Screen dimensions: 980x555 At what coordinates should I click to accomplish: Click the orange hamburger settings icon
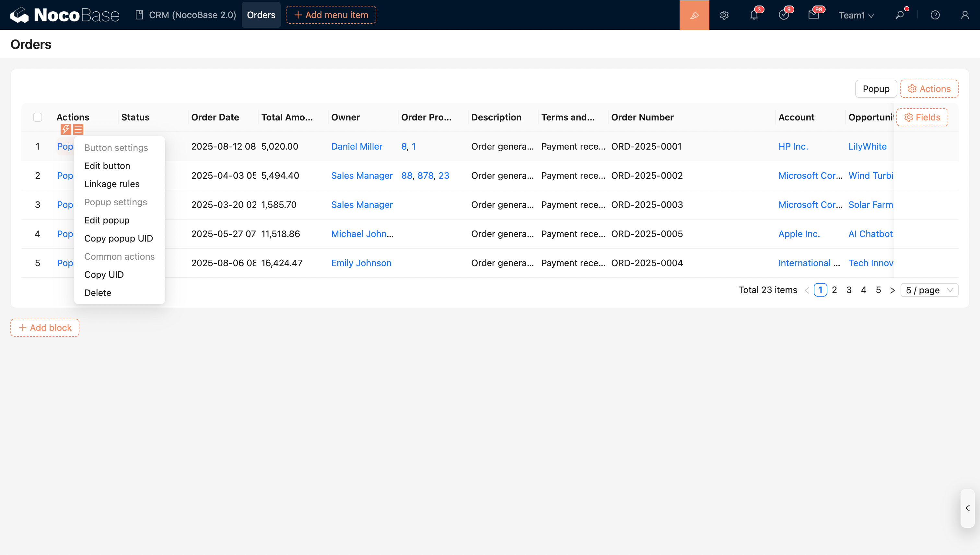[x=78, y=130]
